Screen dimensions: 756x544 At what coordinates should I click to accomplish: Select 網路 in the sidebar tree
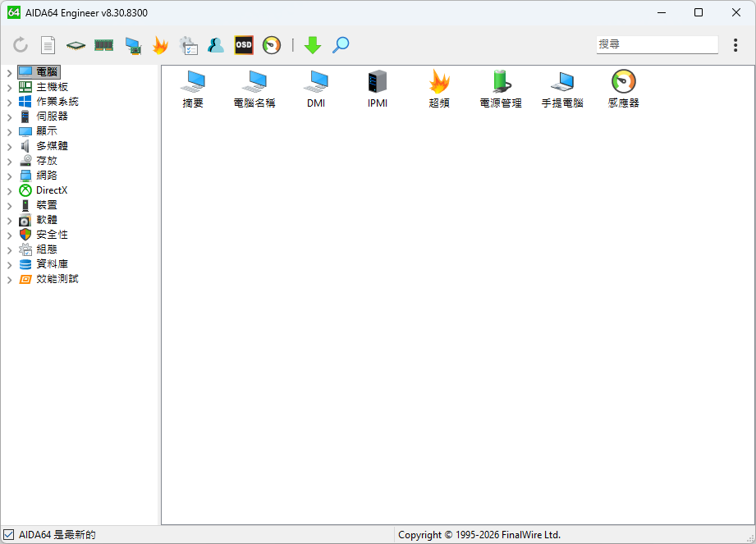click(x=46, y=176)
